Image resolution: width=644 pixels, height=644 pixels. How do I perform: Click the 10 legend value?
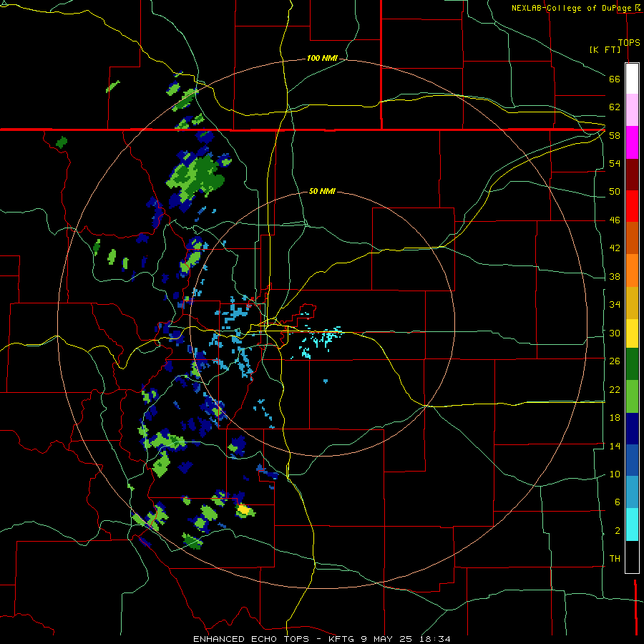[615, 474]
